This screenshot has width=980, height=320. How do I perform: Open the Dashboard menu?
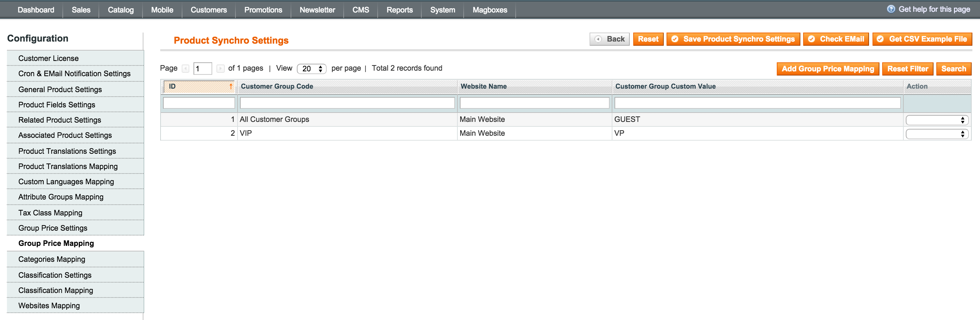point(36,10)
